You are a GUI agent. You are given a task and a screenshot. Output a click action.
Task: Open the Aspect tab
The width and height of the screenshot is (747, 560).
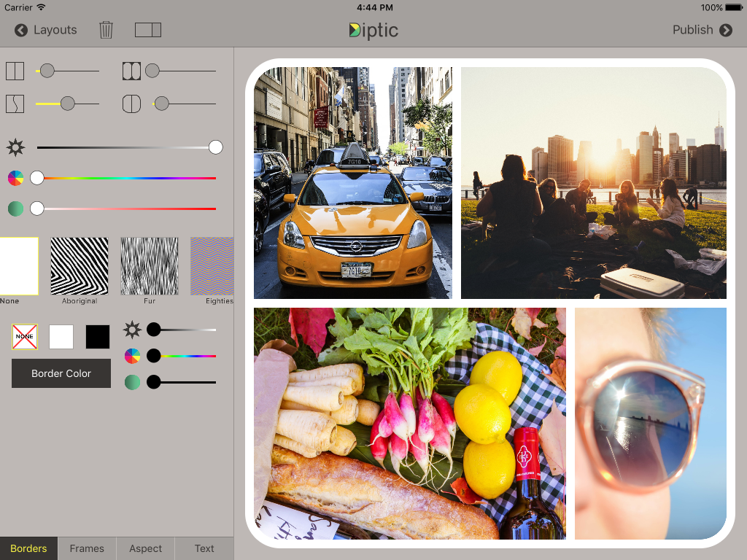[145, 548]
